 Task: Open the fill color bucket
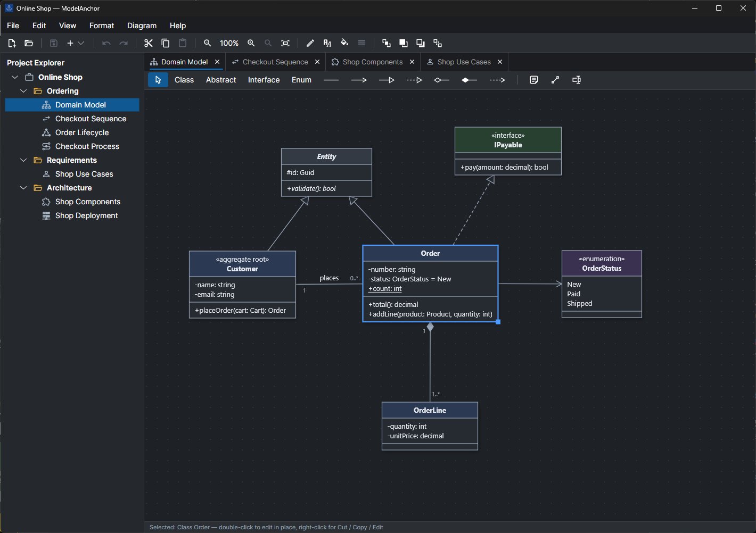(x=344, y=43)
